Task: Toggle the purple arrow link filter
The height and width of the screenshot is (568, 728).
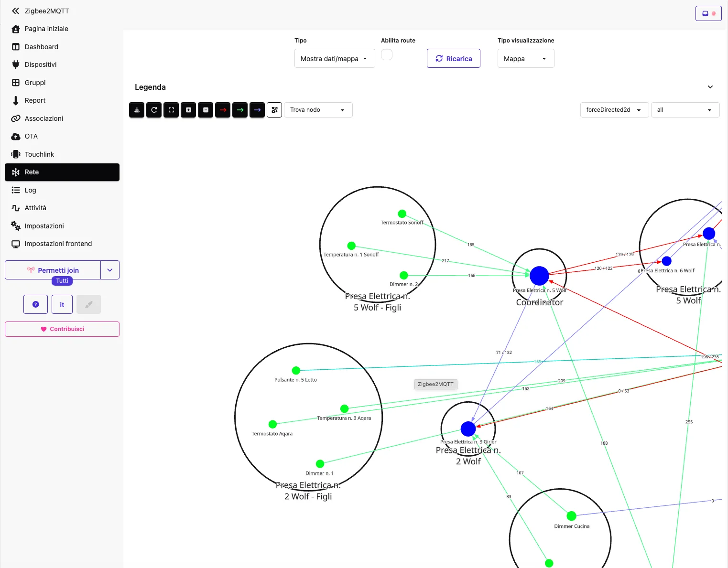Action: pyautogui.click(x=257, y=110)
